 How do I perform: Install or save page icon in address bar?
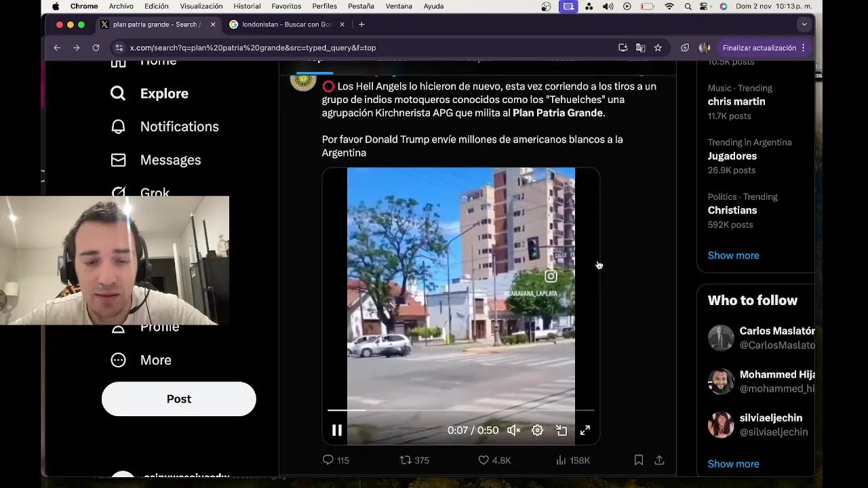coord(623,48)
